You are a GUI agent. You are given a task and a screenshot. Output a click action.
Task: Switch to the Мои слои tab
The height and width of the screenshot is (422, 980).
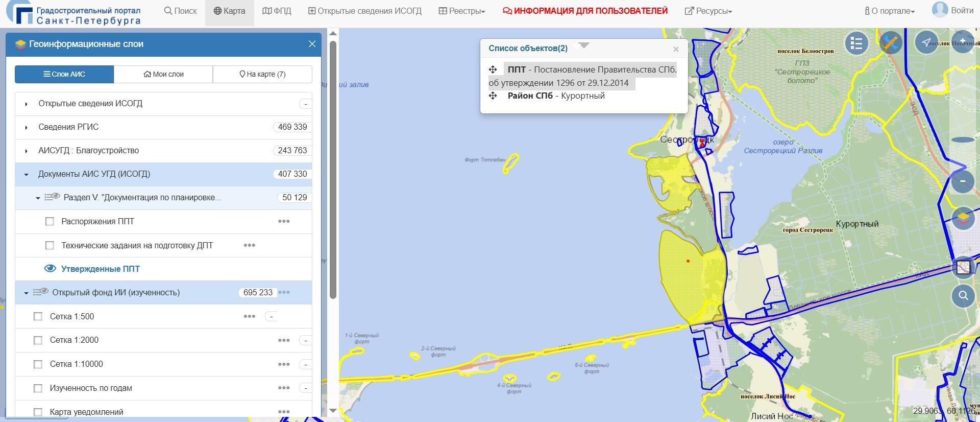coord(163,74)
